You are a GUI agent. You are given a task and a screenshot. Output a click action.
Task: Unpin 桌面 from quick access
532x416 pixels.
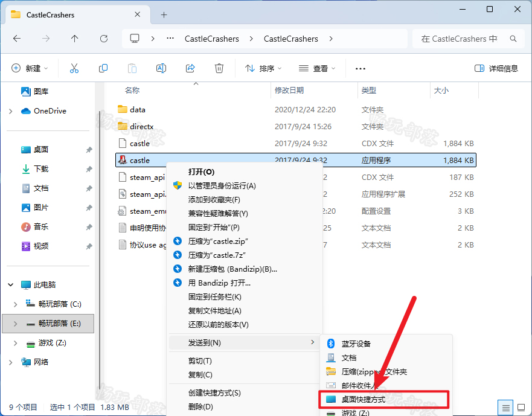click(x=89, y=150)
